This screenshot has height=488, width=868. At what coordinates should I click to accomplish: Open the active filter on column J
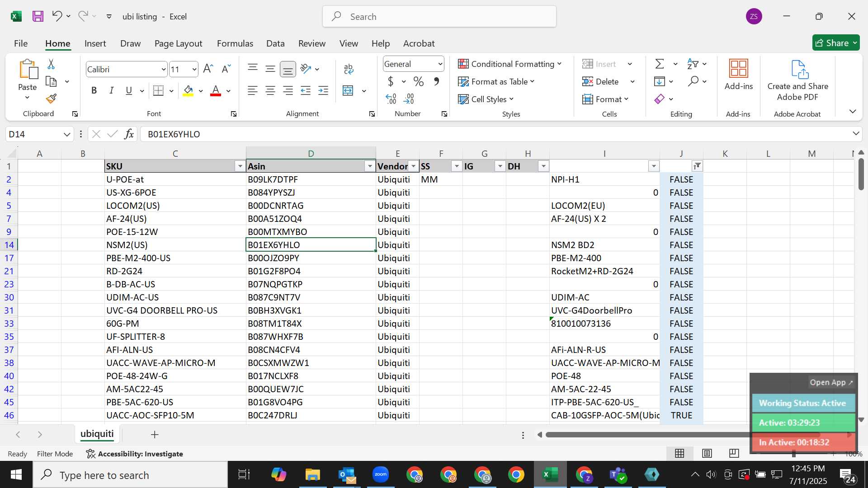(697, 167)
